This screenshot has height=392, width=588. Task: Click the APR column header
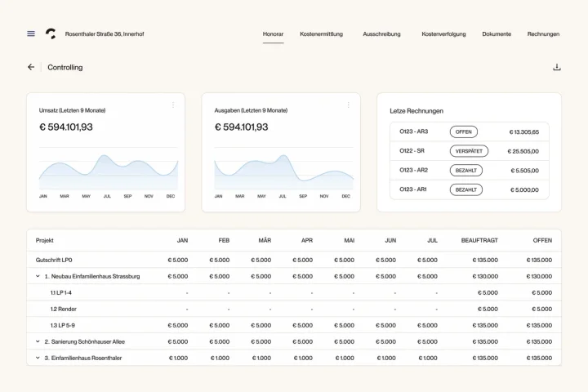tap(307, 240)
